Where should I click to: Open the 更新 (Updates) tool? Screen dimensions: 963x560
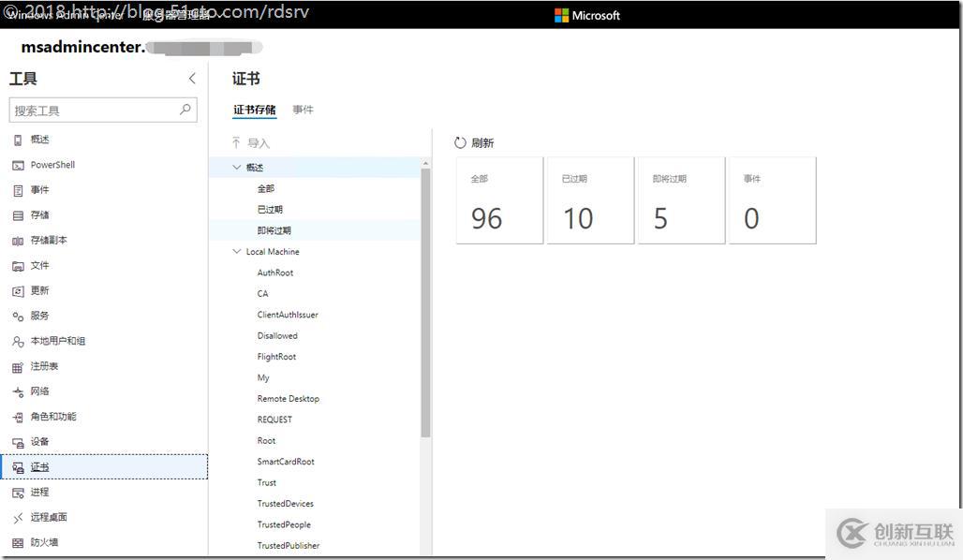coord(42,290)
